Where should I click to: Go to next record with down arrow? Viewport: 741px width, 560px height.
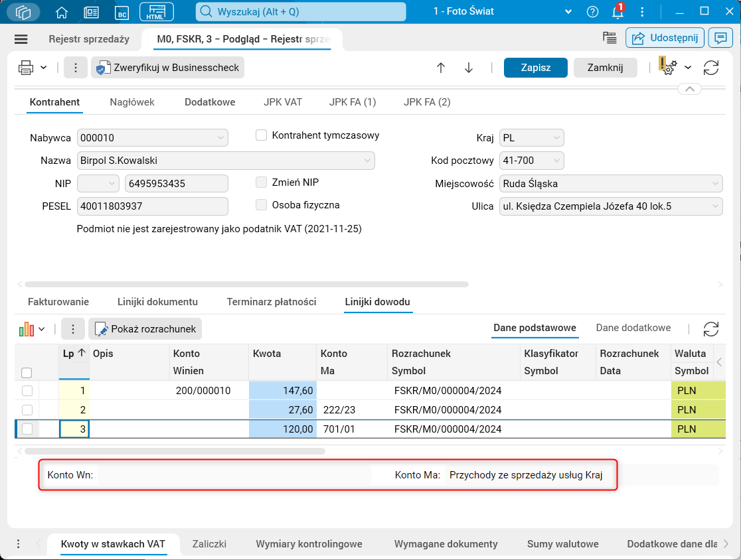click(x=469, y=68)
